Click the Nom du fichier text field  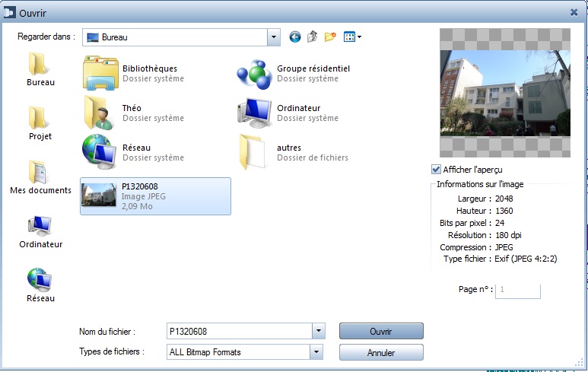pos(240,331)
